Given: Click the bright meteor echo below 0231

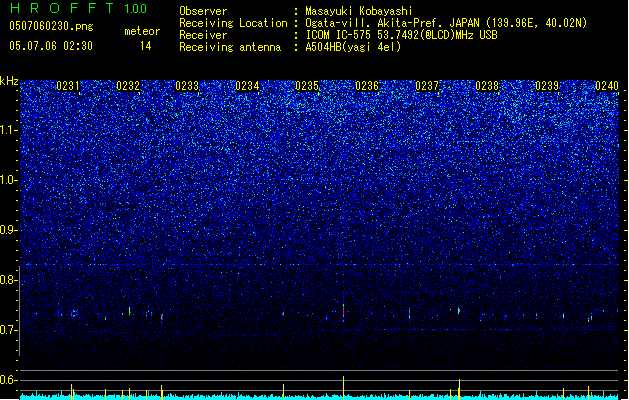Looking at the screenshot, I should click(x=73, y=313).
